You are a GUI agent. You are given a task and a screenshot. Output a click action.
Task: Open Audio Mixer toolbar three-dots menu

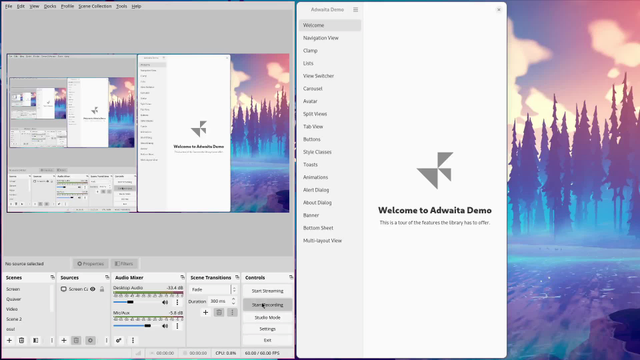(x=133, y=340)
